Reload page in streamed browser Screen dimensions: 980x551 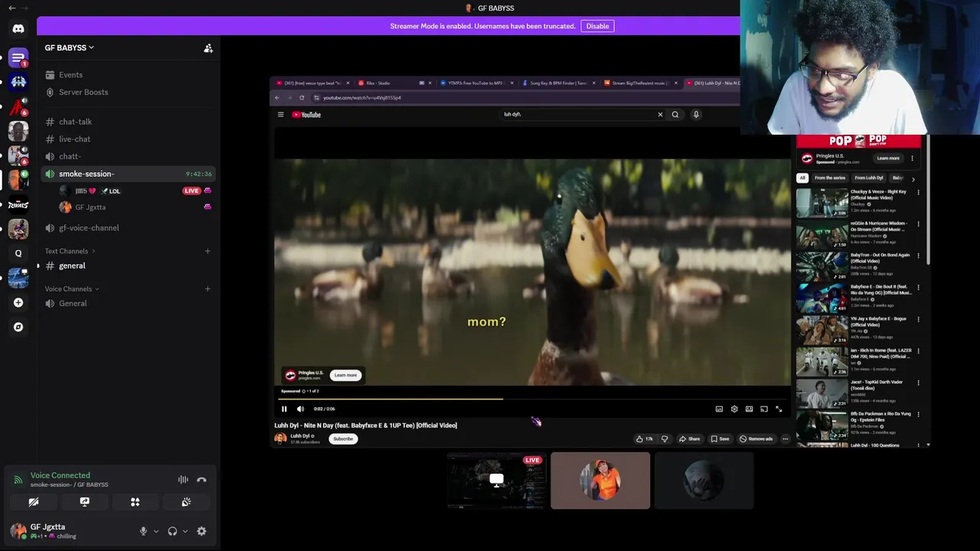point(302,98)
